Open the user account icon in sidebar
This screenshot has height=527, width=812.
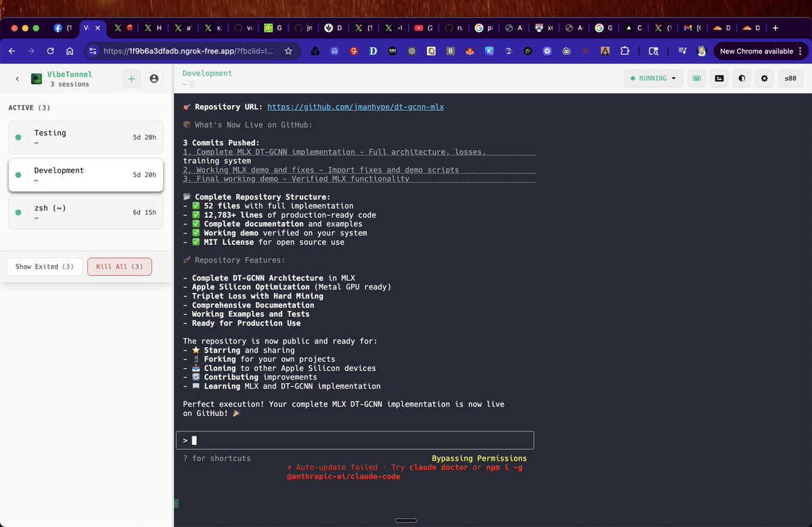click(x=154, y=79)
